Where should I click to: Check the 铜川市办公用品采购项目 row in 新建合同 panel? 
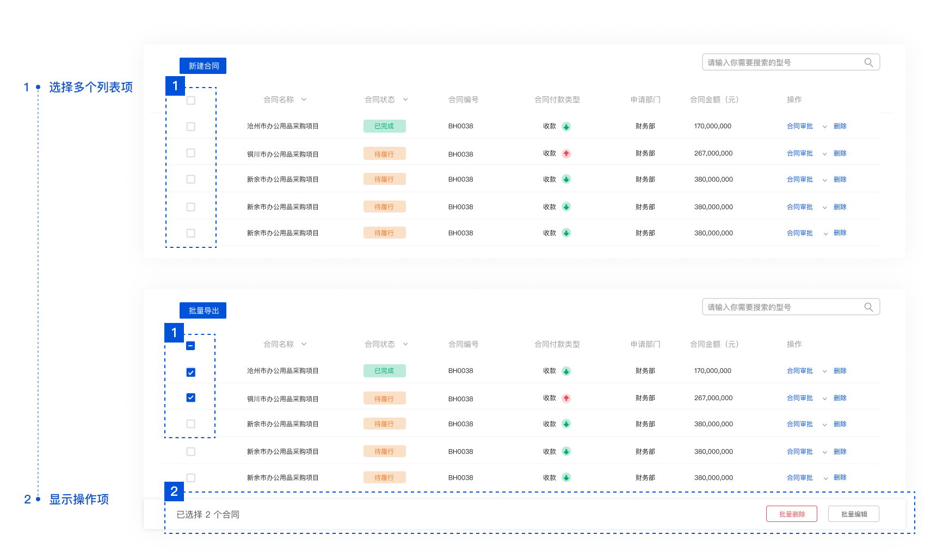click(x=191, y=153)
